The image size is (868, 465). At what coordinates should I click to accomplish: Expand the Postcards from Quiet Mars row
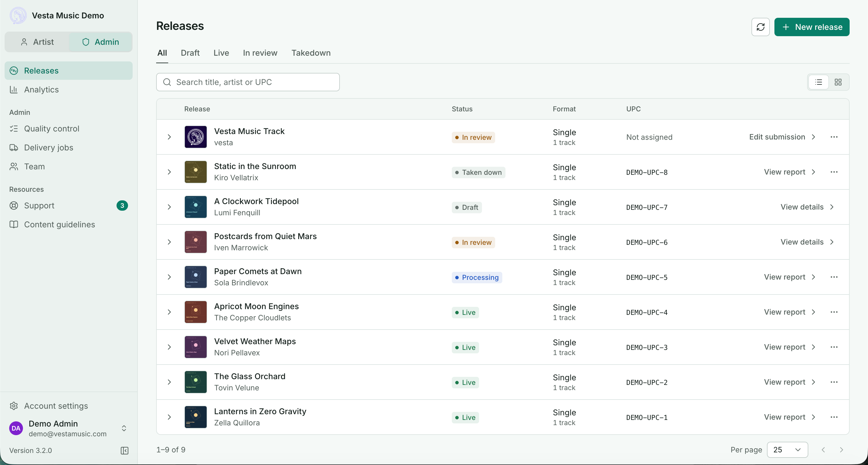169,242
